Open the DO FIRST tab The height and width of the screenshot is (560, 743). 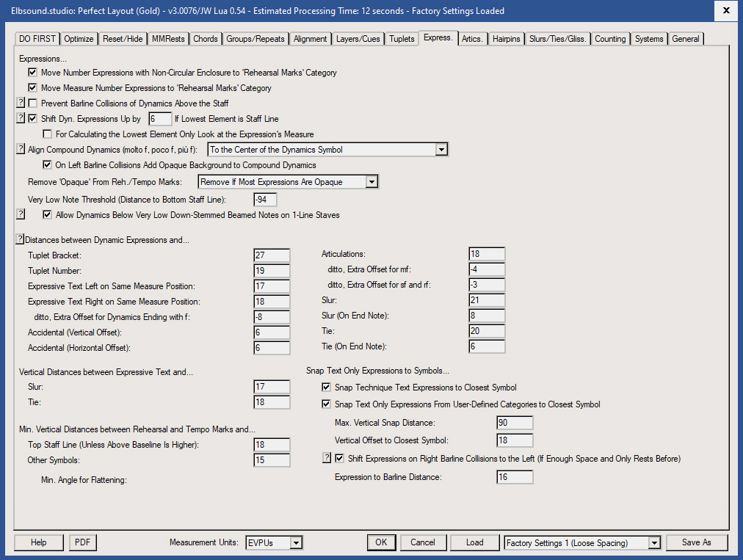[37, 38]
